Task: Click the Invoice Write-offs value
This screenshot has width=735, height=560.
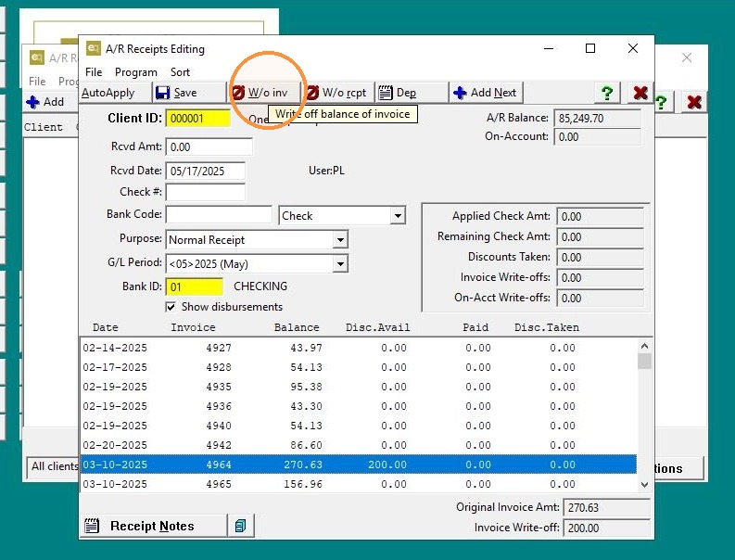Action: tap(600, 277)
